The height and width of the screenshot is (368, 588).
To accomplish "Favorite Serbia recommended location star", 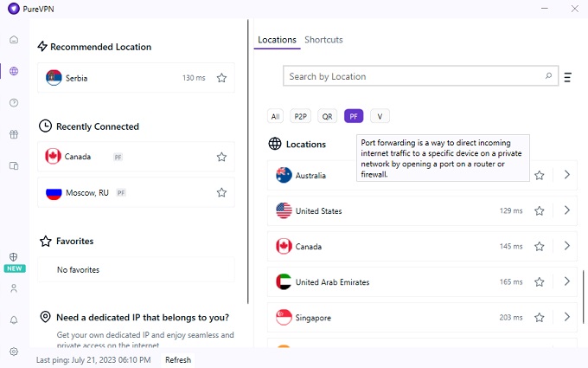I will [x=221, y=78].
